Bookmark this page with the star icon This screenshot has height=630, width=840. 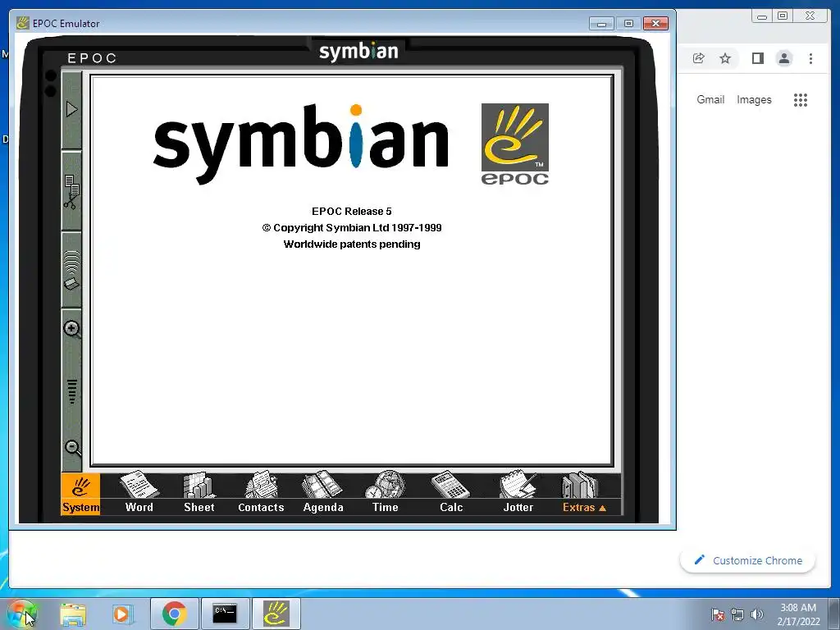click(x=725, y=58)
